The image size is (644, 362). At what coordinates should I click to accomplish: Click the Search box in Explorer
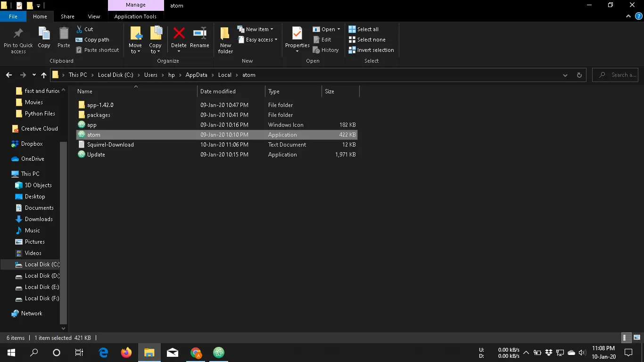615,75
